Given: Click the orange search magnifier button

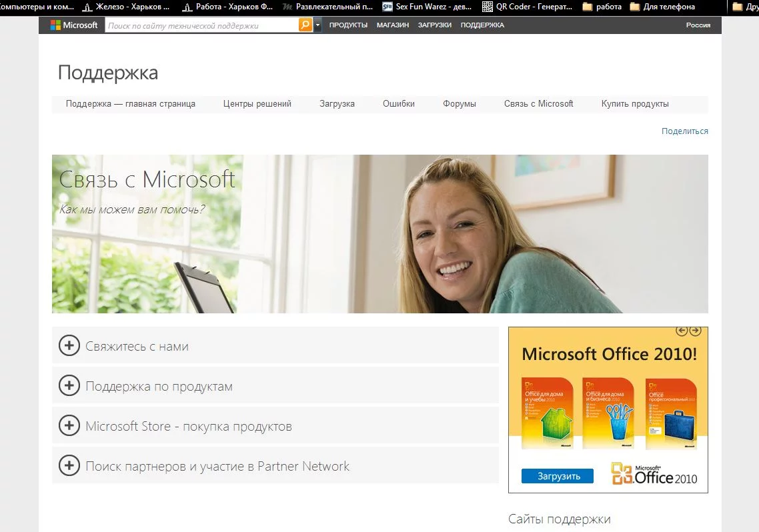Looking at the screenshot, I should [305, 25].
